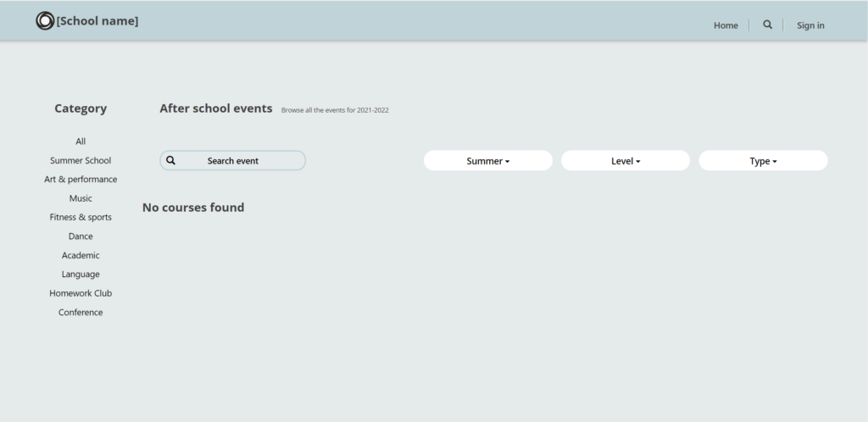Choose the Conference category
868x422 pixels.
pyautogui.click(x=81, y=313)
